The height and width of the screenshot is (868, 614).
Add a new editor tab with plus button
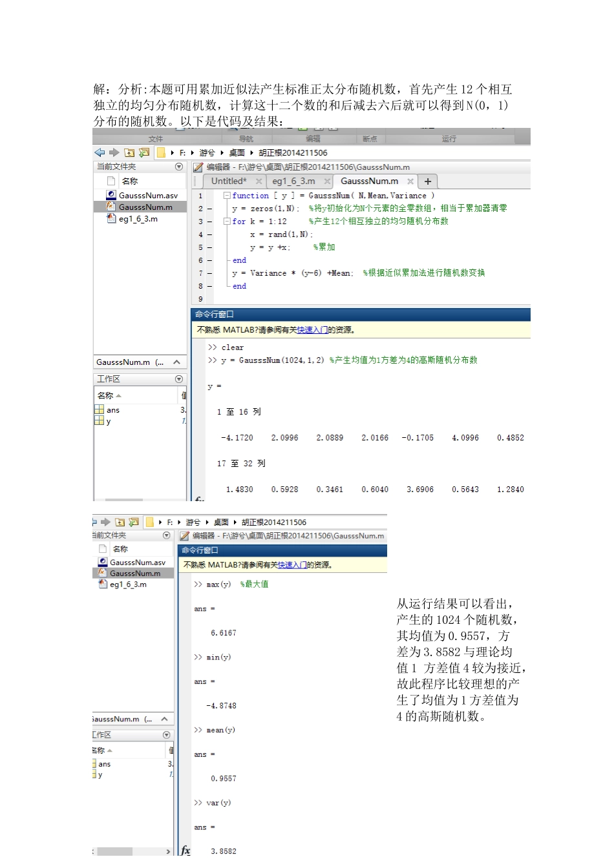pyautogui.click(x=428, y=181)
